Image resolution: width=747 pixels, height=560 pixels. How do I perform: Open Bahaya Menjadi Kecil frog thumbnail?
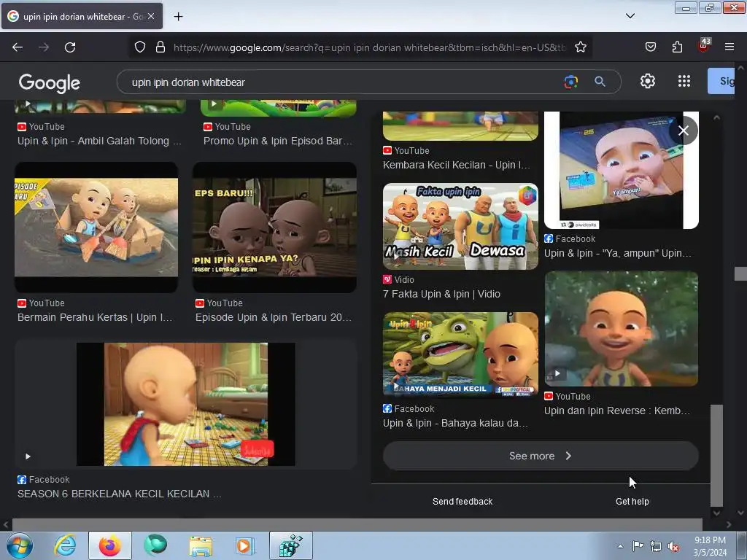point(461,354)
